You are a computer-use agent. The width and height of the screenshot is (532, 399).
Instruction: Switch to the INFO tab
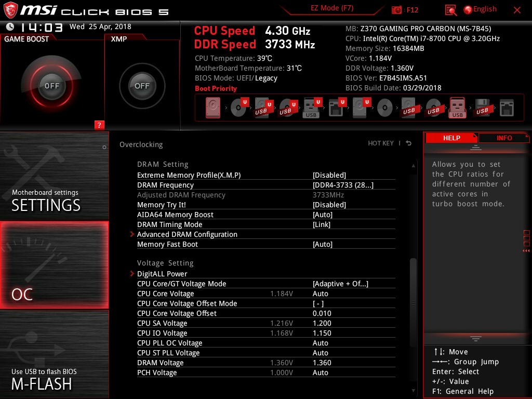(x=504, y=138)
